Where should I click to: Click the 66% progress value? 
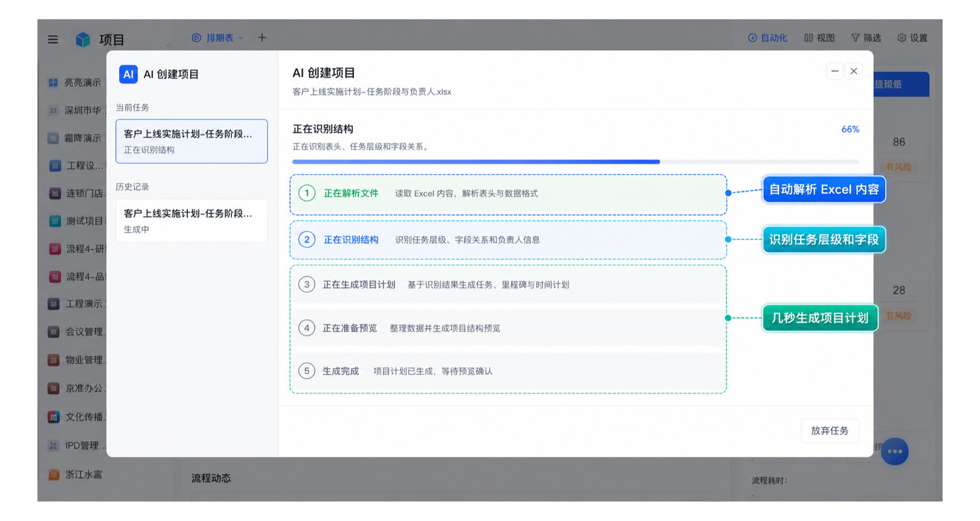[850, 129]
